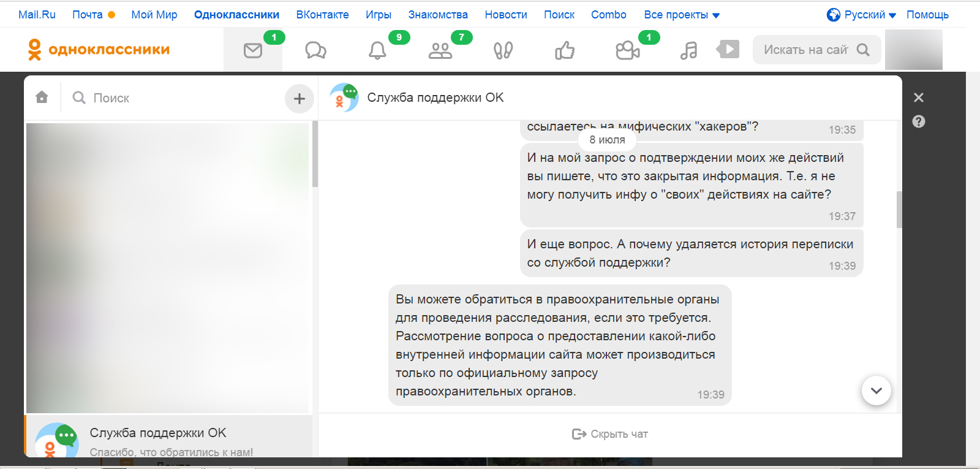This screenshot has height=469, width=980.
Task: Click the Служба поддержки ОК chat title
Action: (x=435, y=97)
